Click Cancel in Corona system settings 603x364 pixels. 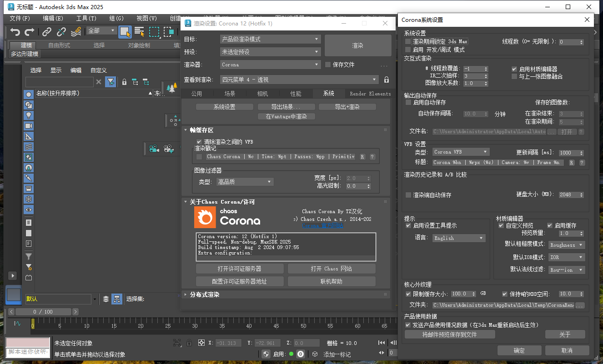click(x=567, y=350)
